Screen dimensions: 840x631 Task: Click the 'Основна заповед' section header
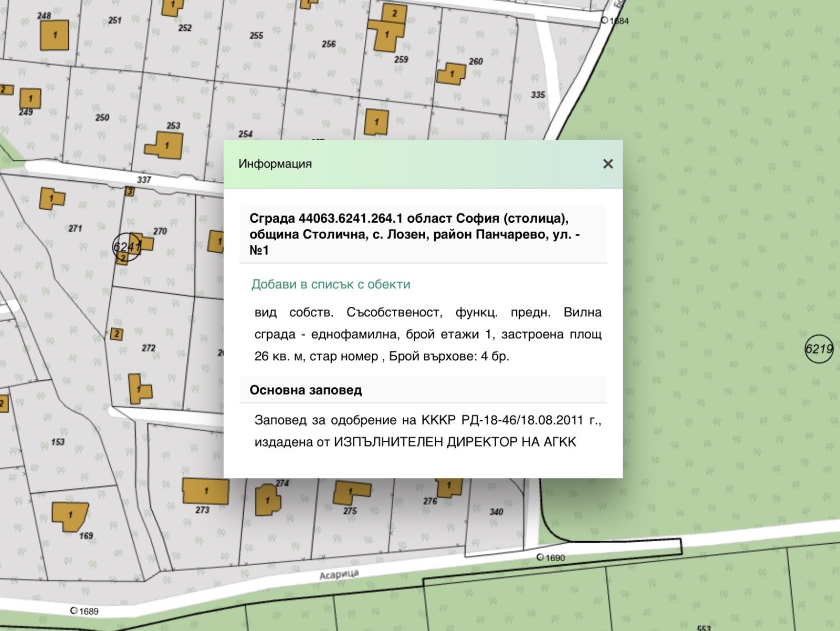(x=306, y=390)
